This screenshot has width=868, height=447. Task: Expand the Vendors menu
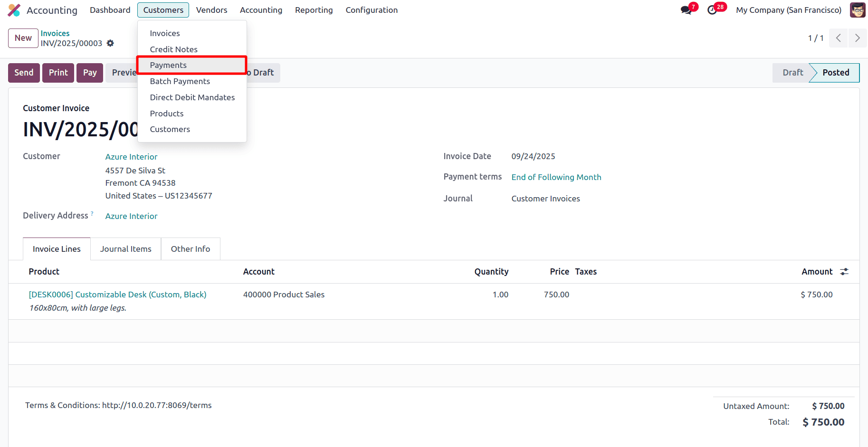(211, 10)
